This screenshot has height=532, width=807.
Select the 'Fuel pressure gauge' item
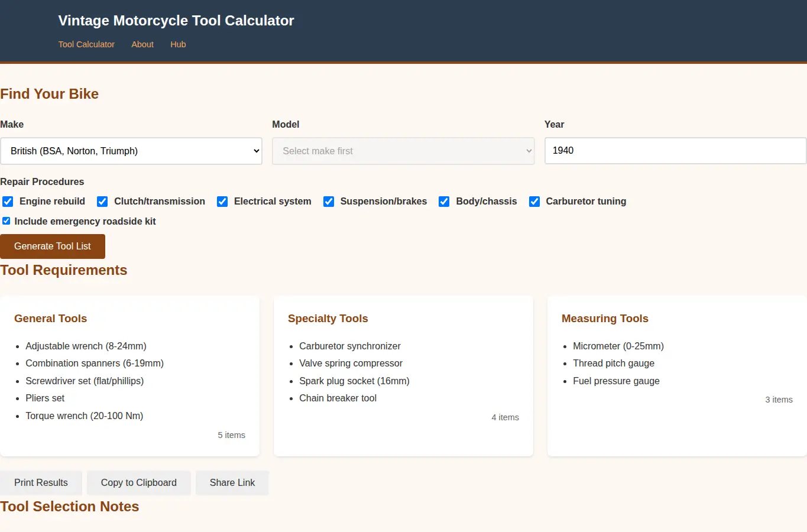click(616, 381)
